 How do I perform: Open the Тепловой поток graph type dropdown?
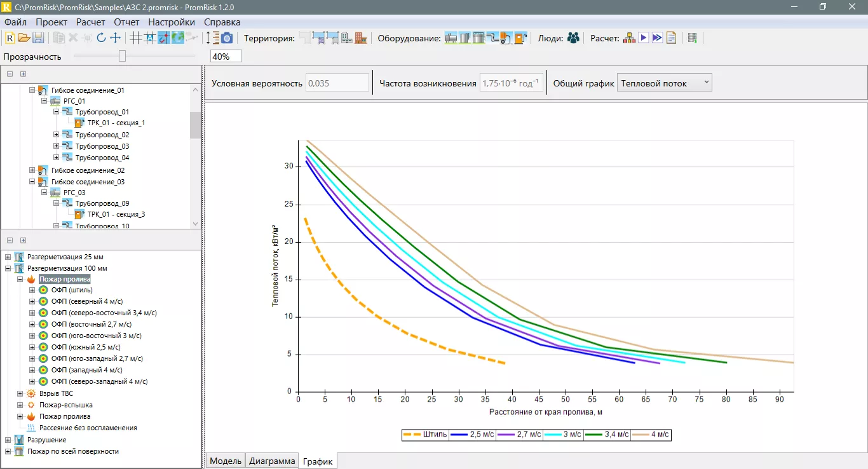pos(664,82)
